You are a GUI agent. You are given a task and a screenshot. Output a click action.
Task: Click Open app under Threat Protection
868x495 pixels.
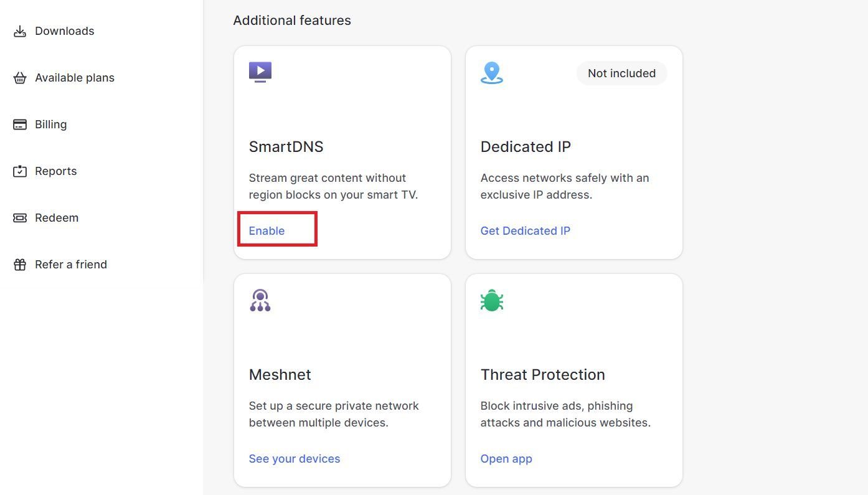(x=506, y=459)
